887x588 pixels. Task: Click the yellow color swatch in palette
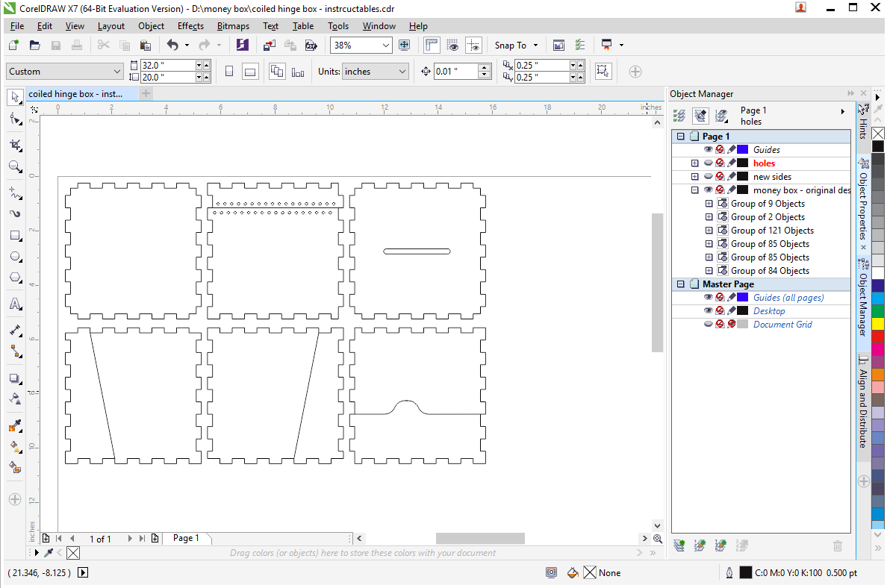(x=878, y=323)
